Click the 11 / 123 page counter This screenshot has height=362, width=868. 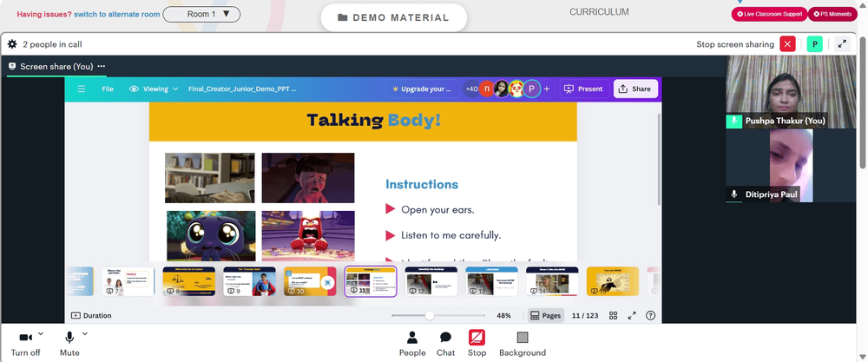pos(584,315)
